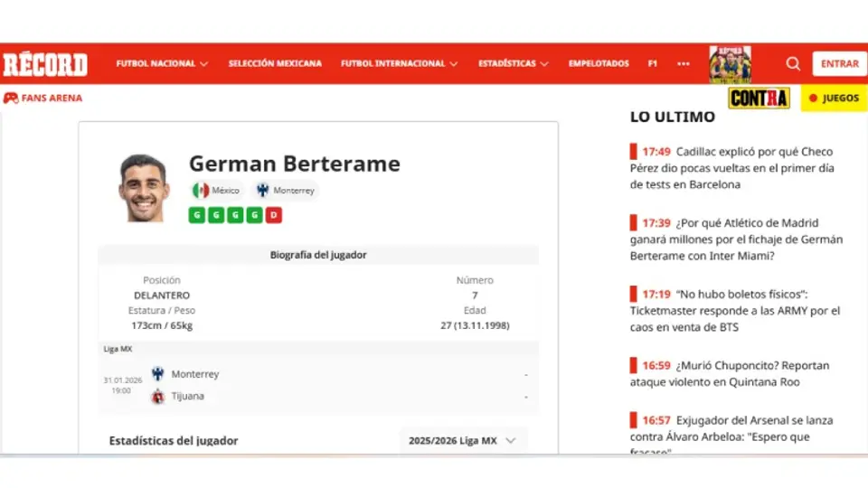Click the number 7 jersey value
868x488 pixels.
pos(475,296)
